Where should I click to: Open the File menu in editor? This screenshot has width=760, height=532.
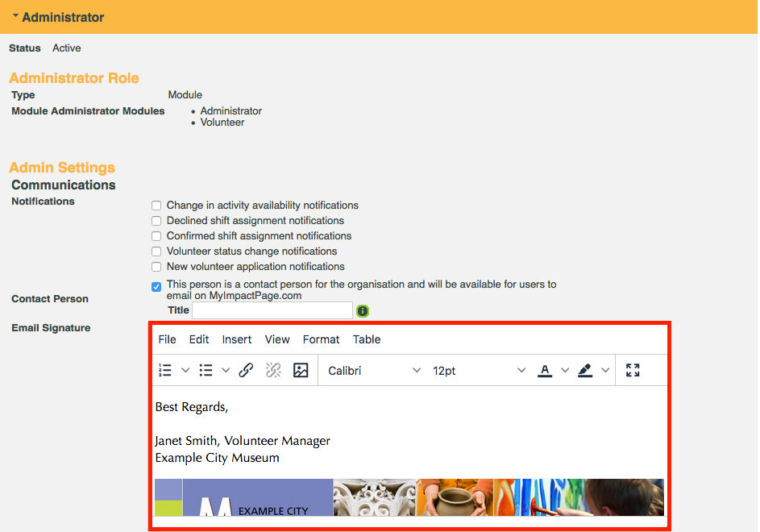[167, 339]
